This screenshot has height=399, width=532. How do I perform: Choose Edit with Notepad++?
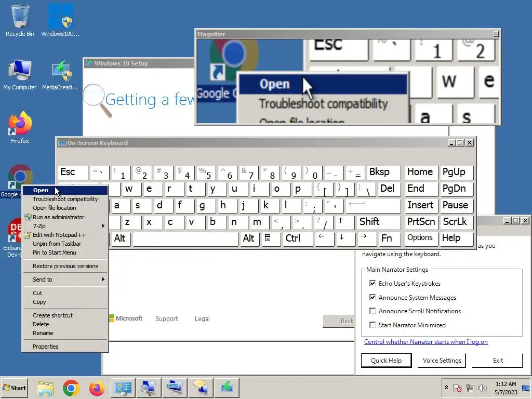point(64,235)
